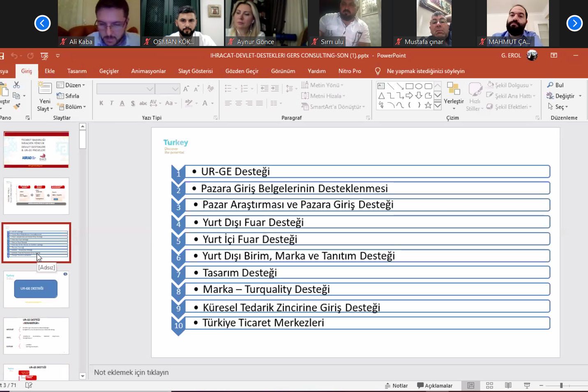Open reading view from status bar

tap(508, 385)
